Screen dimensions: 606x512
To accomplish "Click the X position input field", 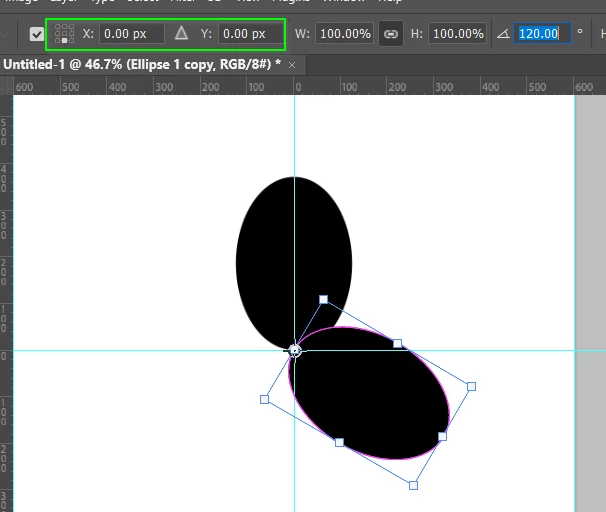I will (132, 34).
